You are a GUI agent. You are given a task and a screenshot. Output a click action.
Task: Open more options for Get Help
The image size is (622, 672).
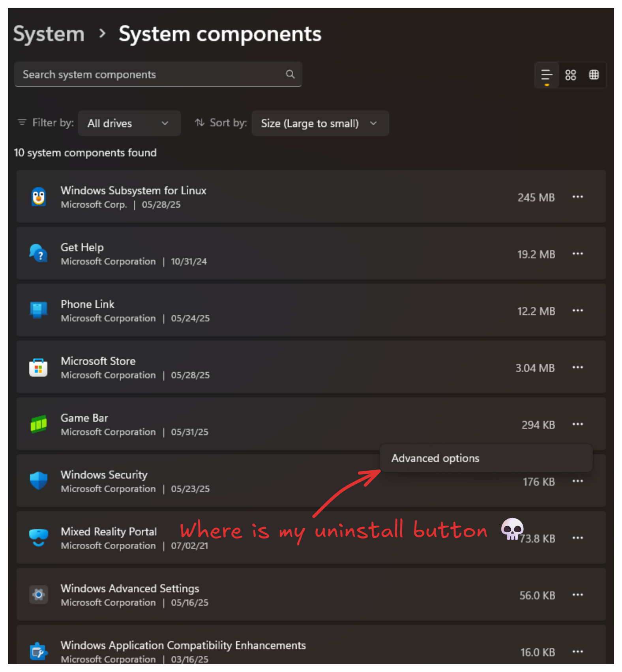(577, 253)
